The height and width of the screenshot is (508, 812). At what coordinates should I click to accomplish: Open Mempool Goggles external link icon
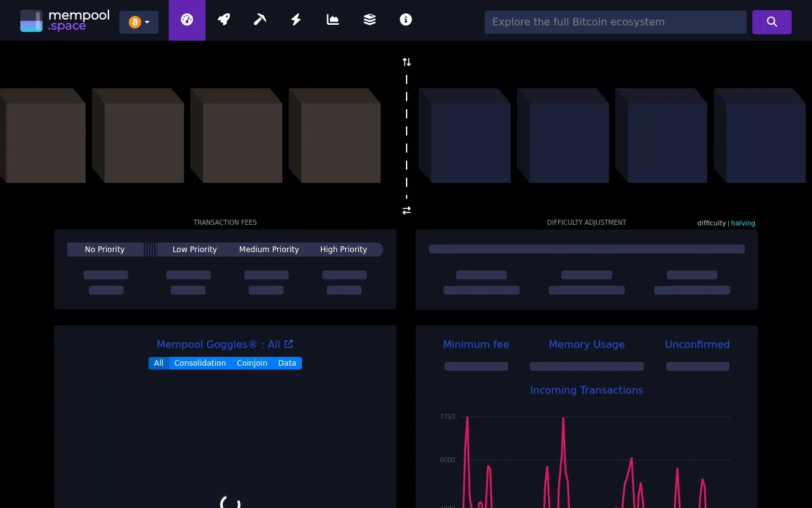tap(289, 344)
